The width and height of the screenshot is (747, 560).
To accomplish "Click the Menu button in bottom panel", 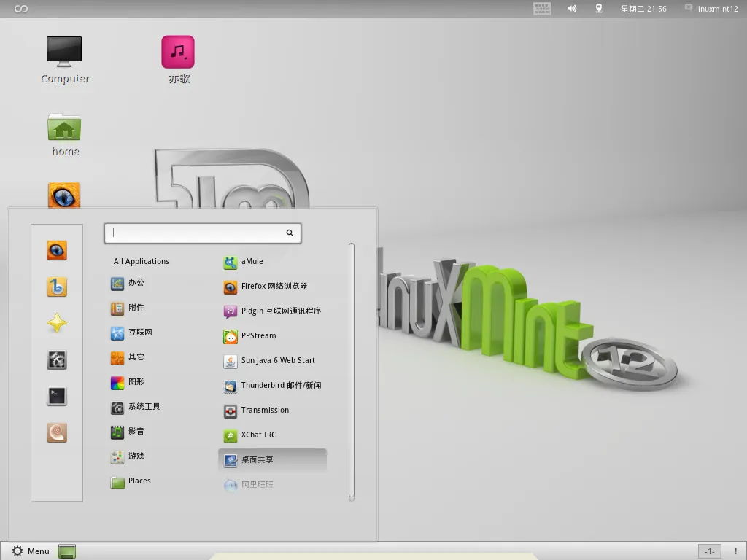I will (31, 551).
